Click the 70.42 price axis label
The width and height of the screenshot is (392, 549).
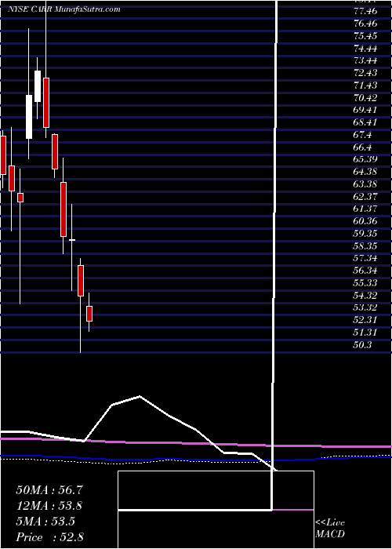365,98
